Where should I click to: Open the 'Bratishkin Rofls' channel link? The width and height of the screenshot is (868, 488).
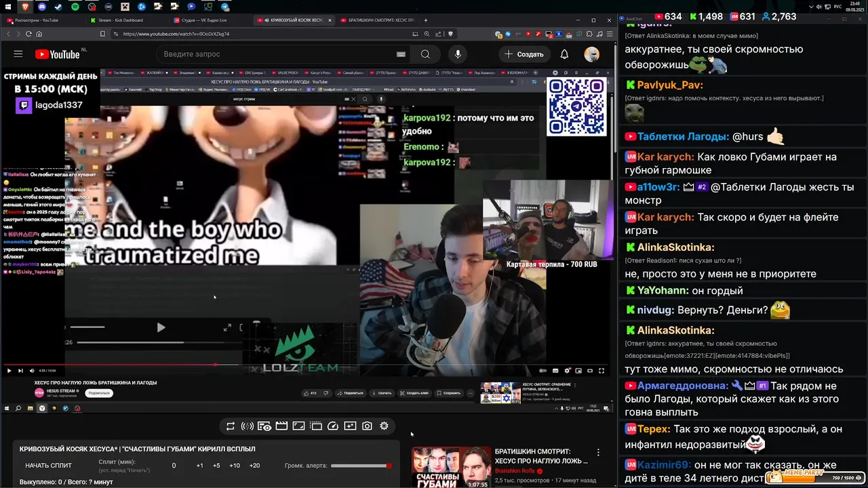point(515,471)
